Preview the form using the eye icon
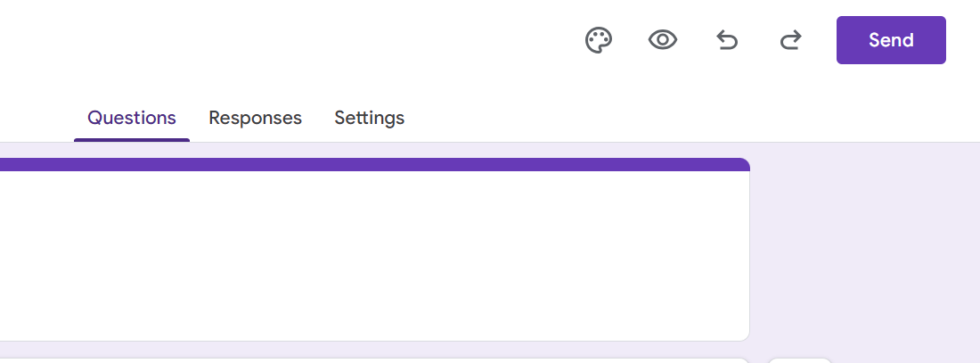980x363 pixels. [x=663, y=40]
